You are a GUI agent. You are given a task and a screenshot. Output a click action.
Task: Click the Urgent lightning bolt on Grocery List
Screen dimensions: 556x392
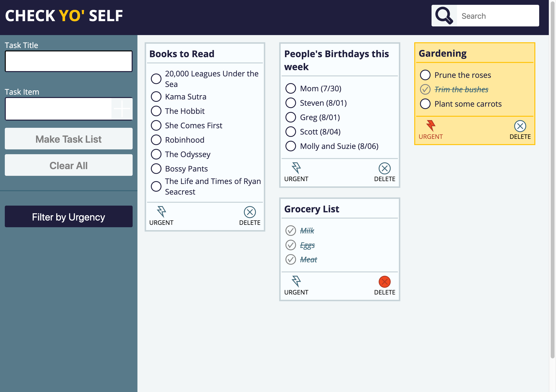click(x=296, y=281)
